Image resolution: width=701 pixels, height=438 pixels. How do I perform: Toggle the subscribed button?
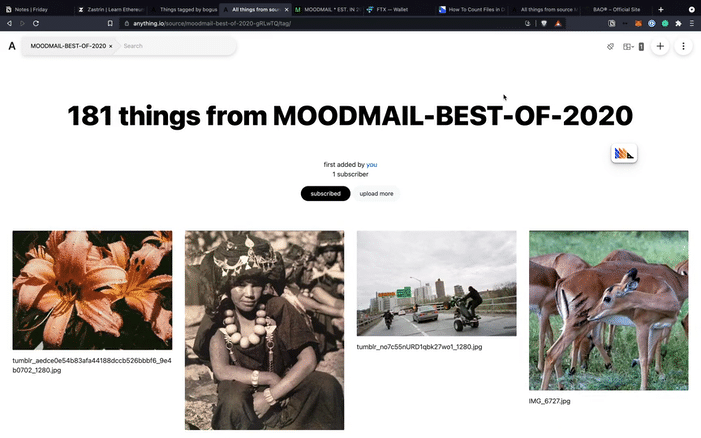325,194
